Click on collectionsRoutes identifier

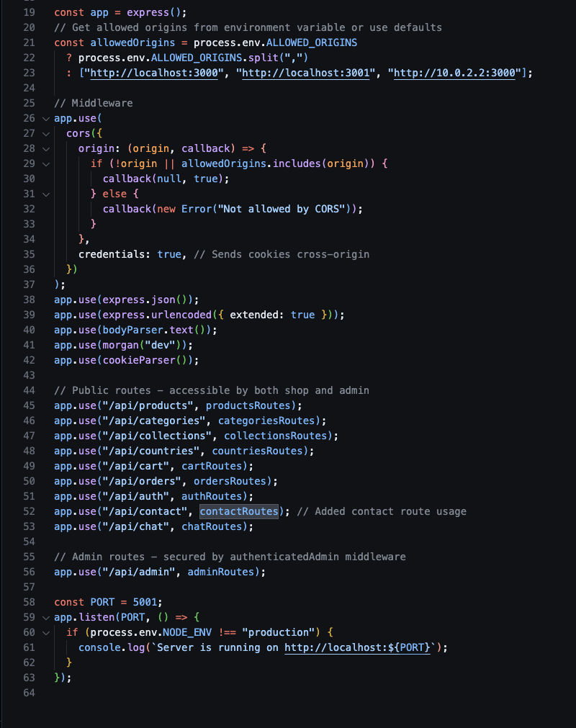(x=276, y=436)
